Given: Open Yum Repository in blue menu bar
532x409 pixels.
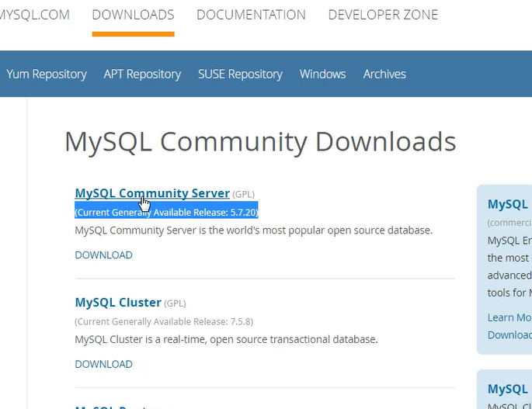Looking at the screenshot, I should pyautogui.click(x=47, y=74).
